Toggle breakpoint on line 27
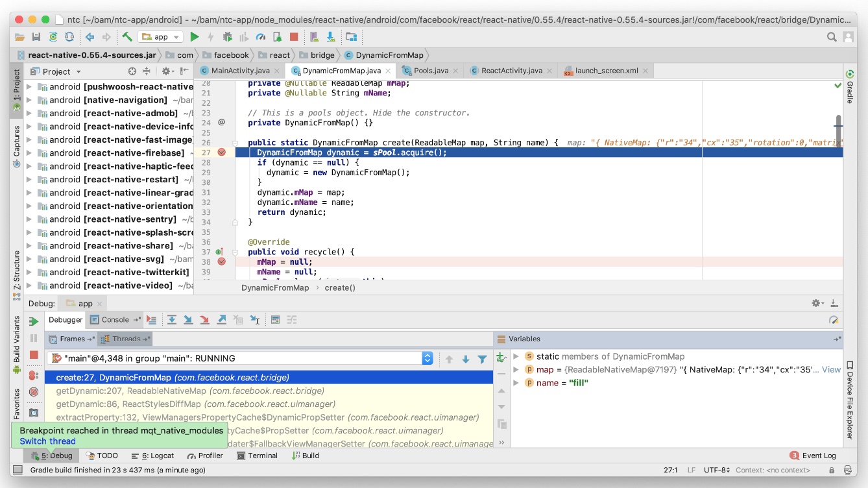 click(x=222, y=152)
